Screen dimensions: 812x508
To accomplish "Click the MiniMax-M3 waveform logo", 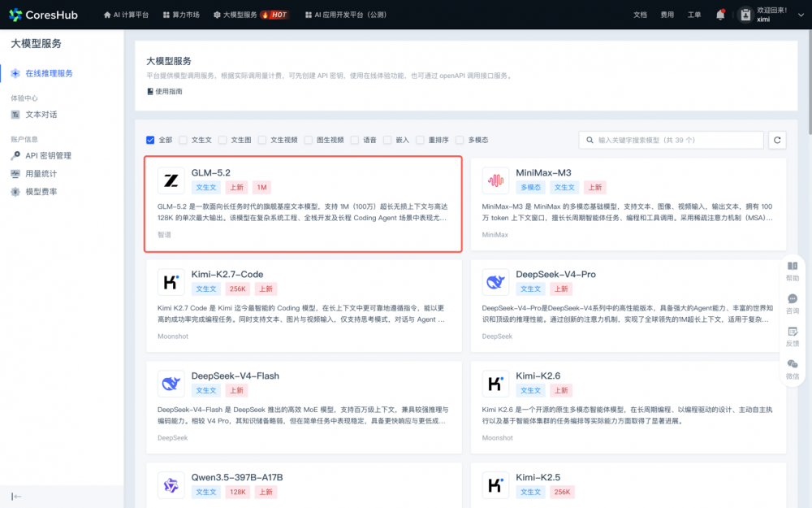I will pos(495,180).
